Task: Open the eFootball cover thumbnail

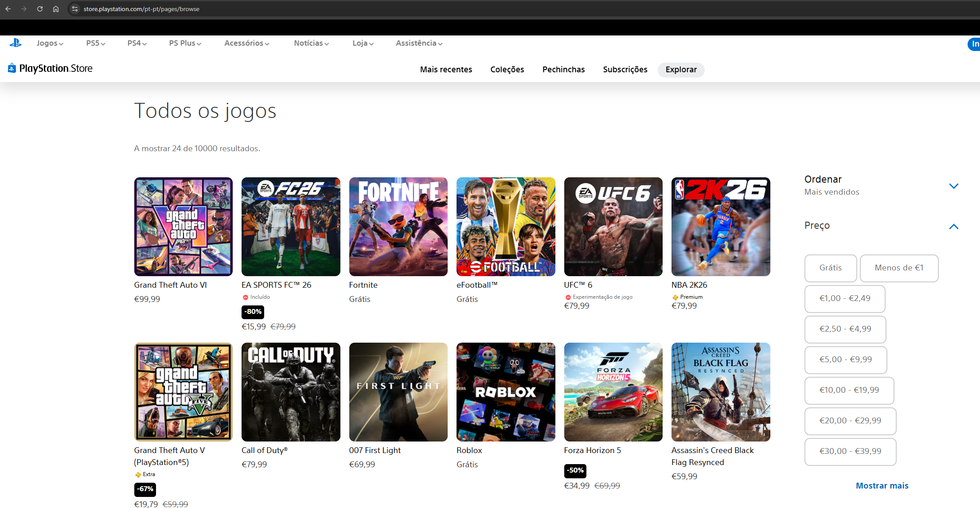Action: [x=506, y=227]
